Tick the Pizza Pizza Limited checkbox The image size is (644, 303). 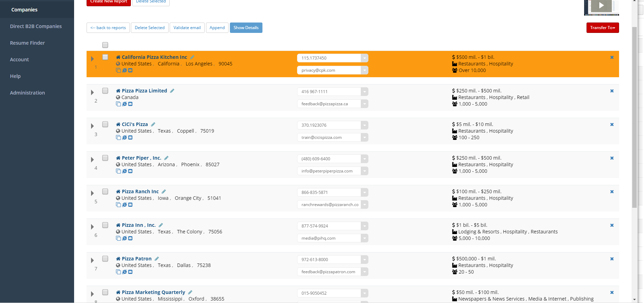pos(105,91)
